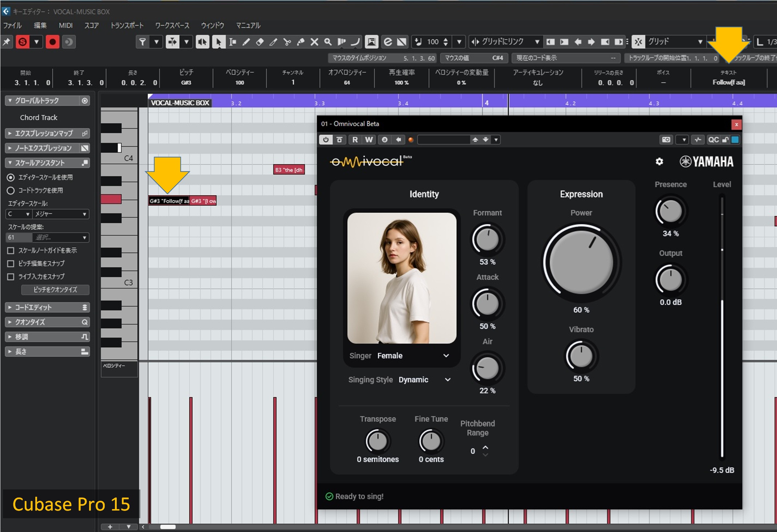Open the Singer Female dropdown
The width and height of the screenshot is (777, 532).
446,356
